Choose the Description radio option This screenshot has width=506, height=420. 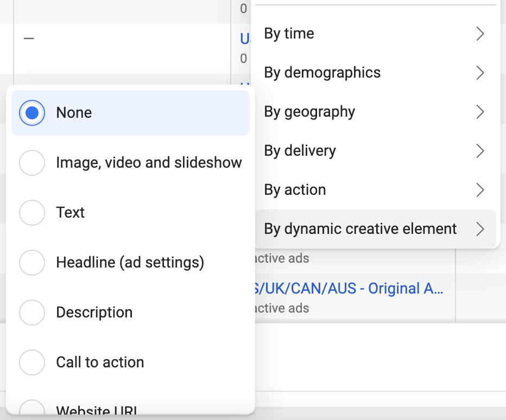click(x=32, y=312)
